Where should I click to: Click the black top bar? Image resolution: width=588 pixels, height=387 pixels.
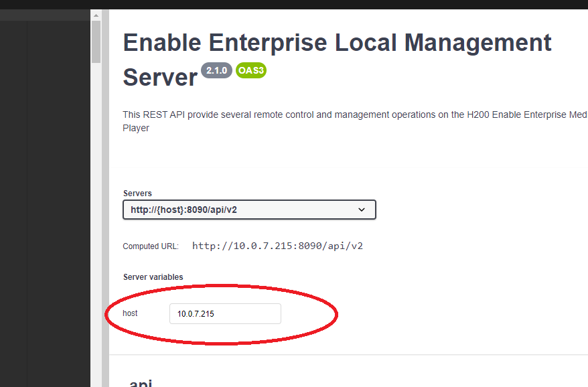click(294, 4)
